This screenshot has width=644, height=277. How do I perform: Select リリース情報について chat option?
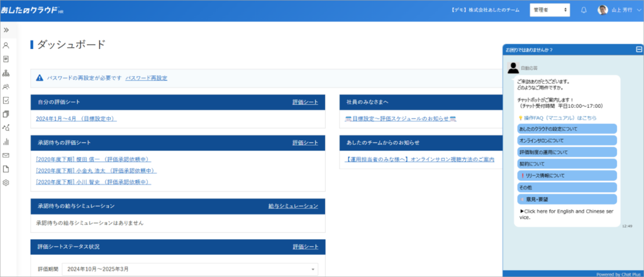(x=565, y=176)
